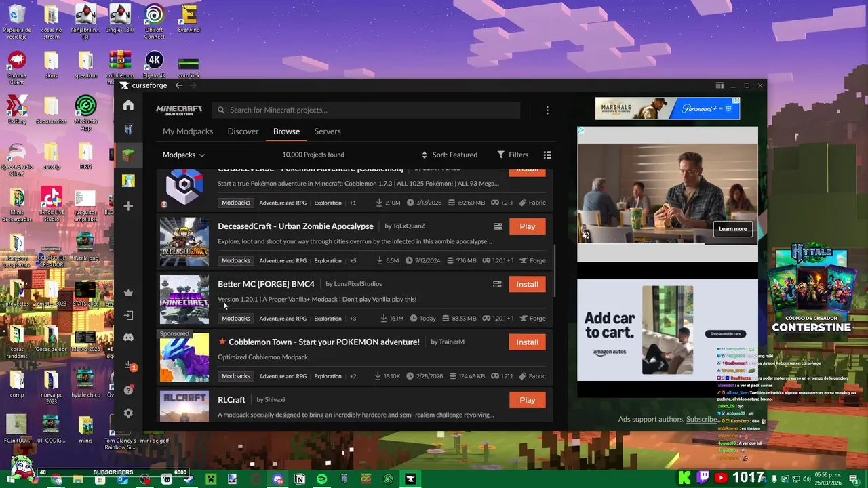Viewport: 868px width, 488px height.
Task: Open the Discord icon in CurseForge sidebar
Action: click(128, 338)
